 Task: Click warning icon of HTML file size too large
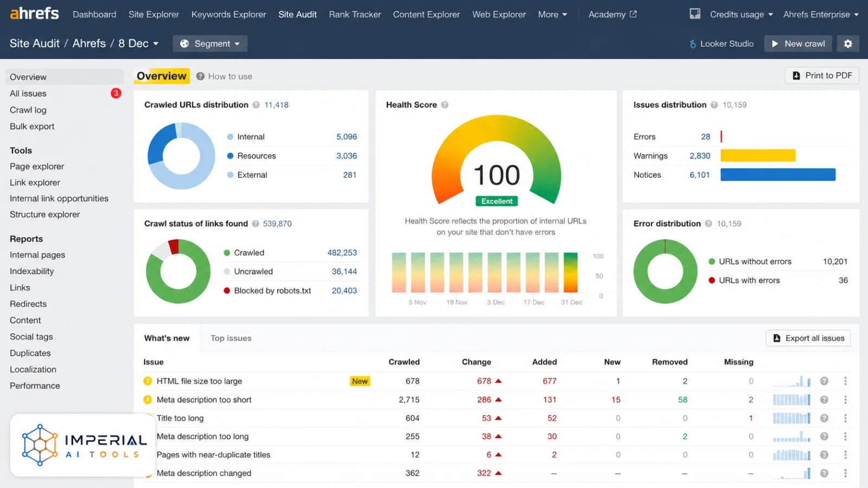[x=148, y=381]
